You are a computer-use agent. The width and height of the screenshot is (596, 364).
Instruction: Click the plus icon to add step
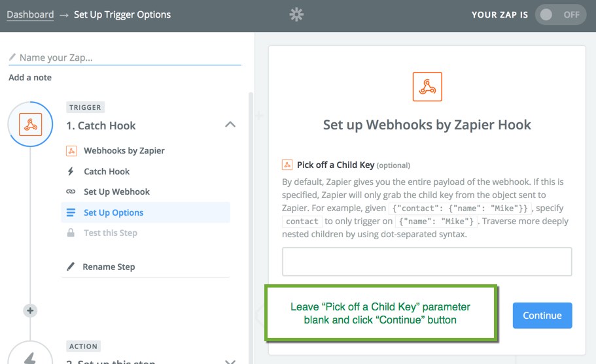pos(30,310)
